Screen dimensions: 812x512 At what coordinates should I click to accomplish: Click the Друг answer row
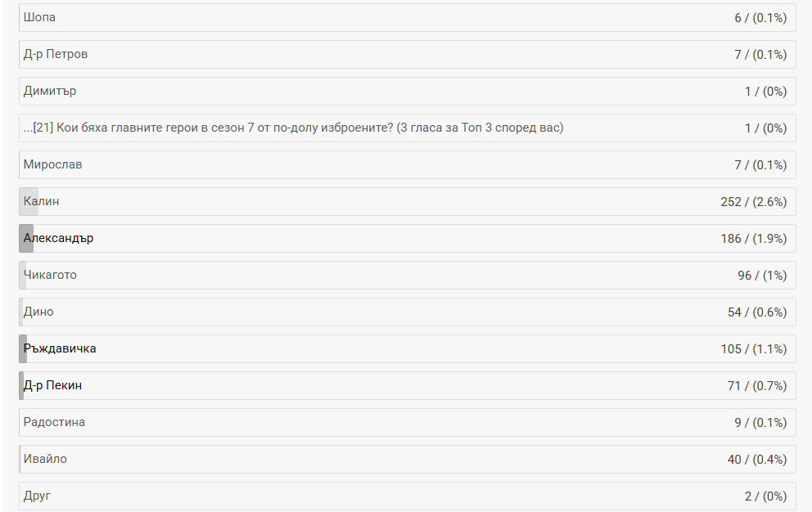click(407, 496)
